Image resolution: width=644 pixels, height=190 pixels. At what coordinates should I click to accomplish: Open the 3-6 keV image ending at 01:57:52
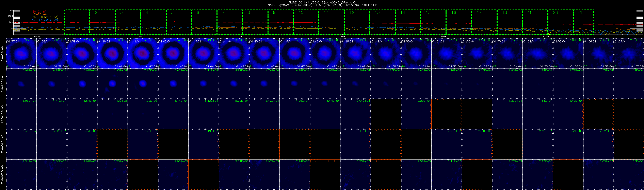pyautogui.click(x=629, y=53)
